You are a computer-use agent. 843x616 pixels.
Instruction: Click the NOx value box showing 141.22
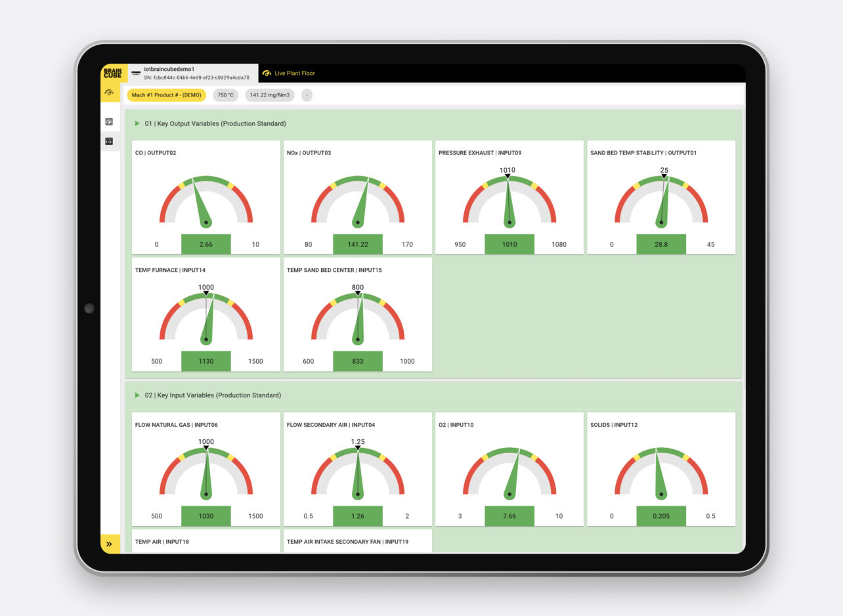(358, 244)
